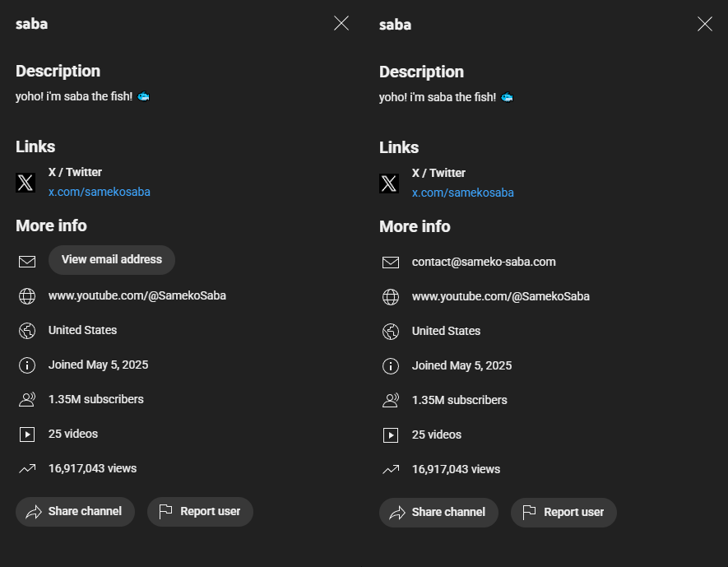The image size is (728, 567).
Task: Click the X / Twitter logo in right panel
Action: [389, 184]
